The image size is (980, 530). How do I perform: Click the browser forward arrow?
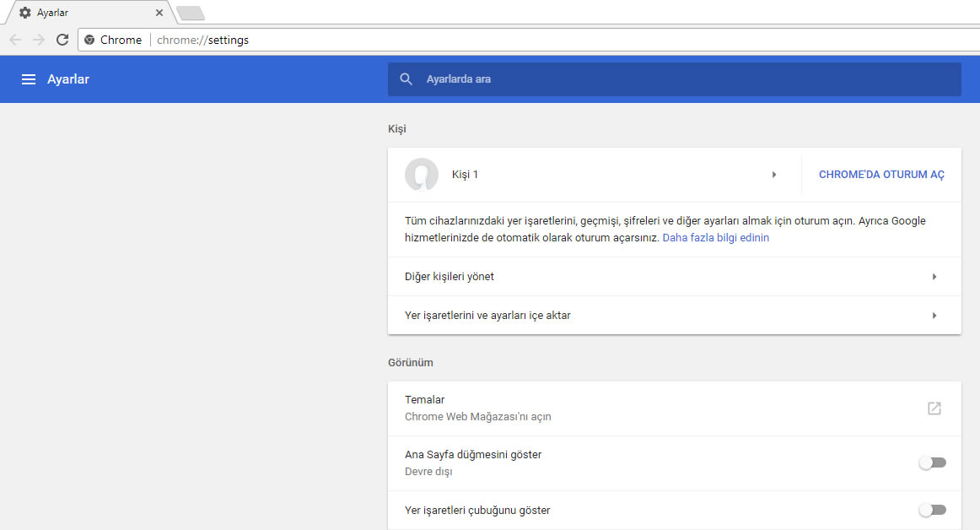point(39,40)
